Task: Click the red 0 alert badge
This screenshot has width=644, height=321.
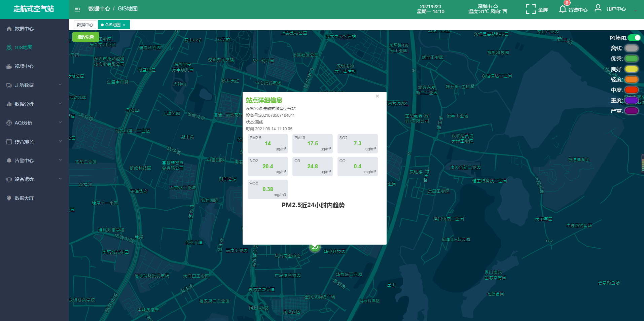Action: pyautogui.click(x=567, y=3)
